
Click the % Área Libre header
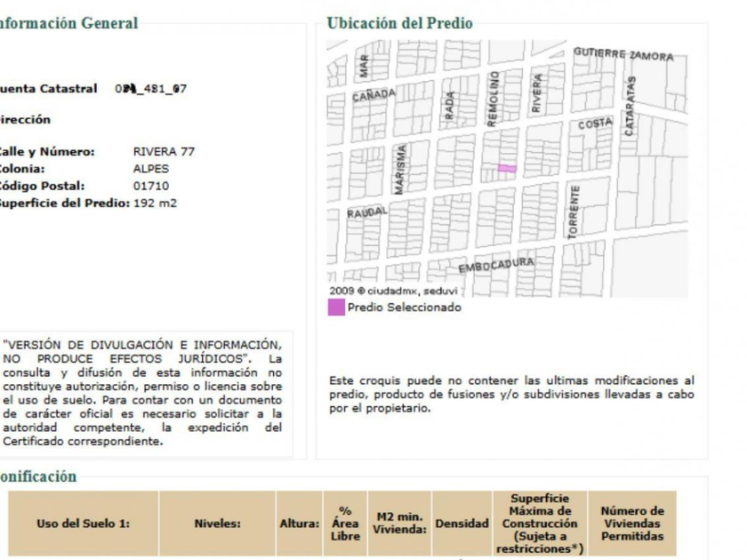pyautogui.click(x=345, y=524)
